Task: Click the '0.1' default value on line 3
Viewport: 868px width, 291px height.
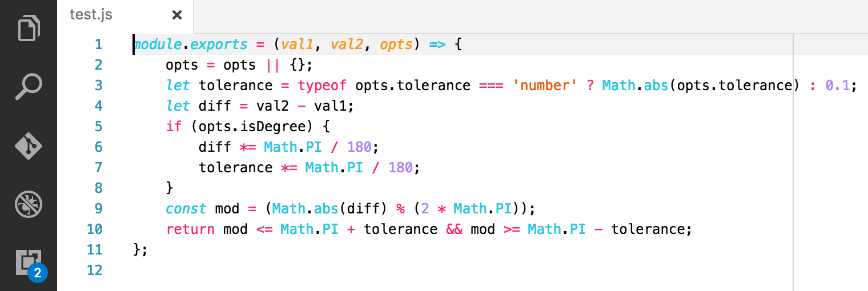Action: pos(837,86)
